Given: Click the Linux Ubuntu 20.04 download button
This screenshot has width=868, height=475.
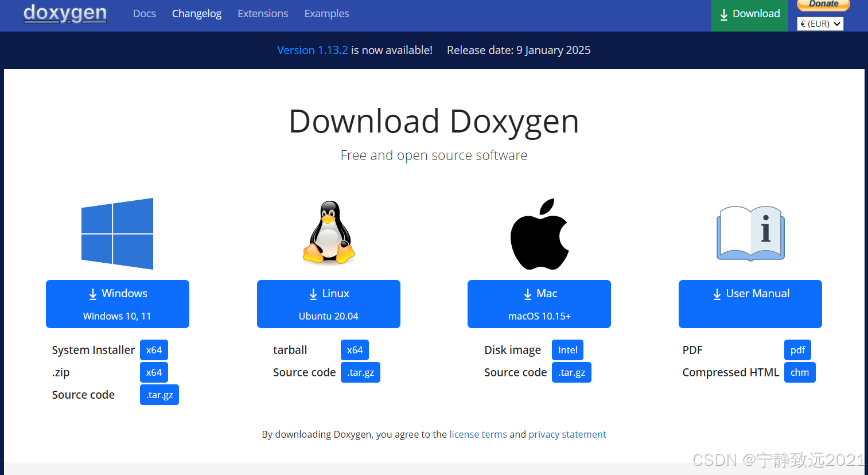Looking at the screenshot, I should [x=329, y=304].
